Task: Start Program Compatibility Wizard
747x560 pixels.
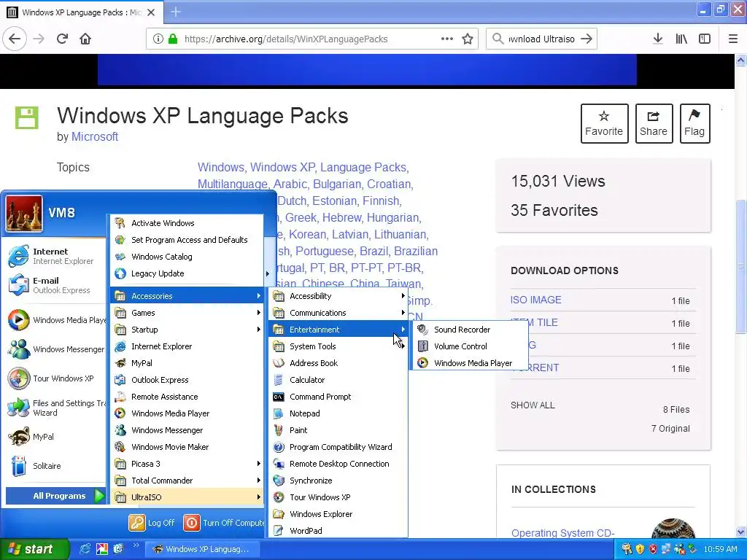Action: point(338,447)
